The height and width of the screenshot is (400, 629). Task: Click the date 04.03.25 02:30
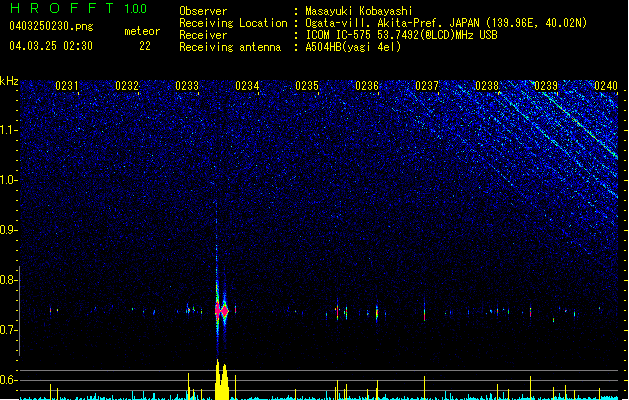51,46
